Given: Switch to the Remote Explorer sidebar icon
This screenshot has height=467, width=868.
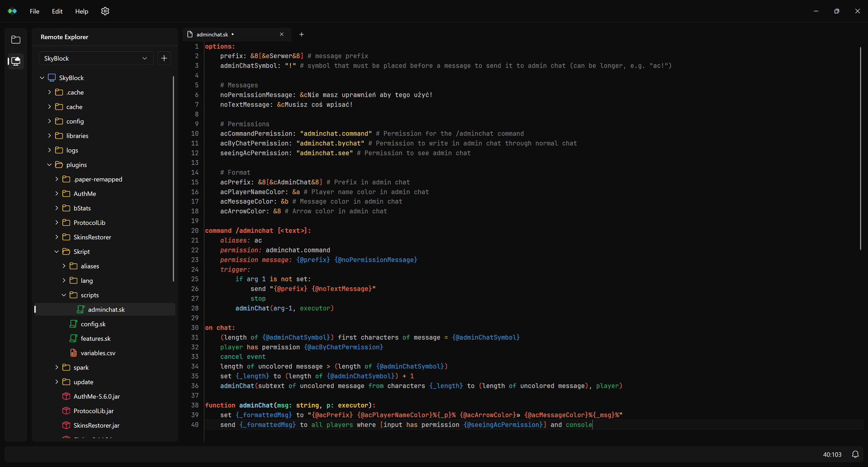Looking at the screenshot, I should 16,61.
